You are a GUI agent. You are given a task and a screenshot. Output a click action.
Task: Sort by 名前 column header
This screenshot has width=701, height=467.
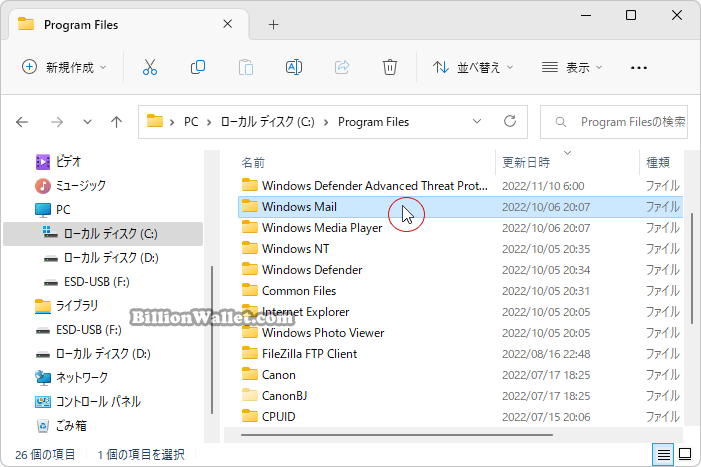click(253, 163)
